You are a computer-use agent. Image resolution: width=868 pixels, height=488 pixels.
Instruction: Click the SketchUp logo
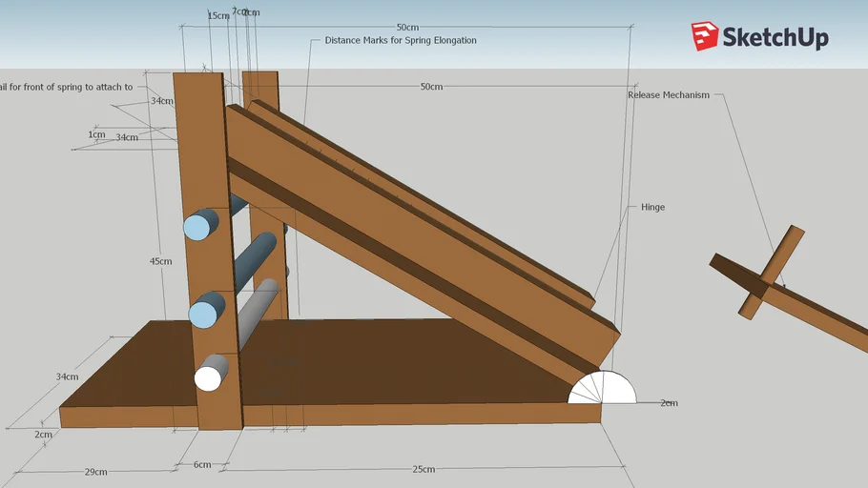759,36
